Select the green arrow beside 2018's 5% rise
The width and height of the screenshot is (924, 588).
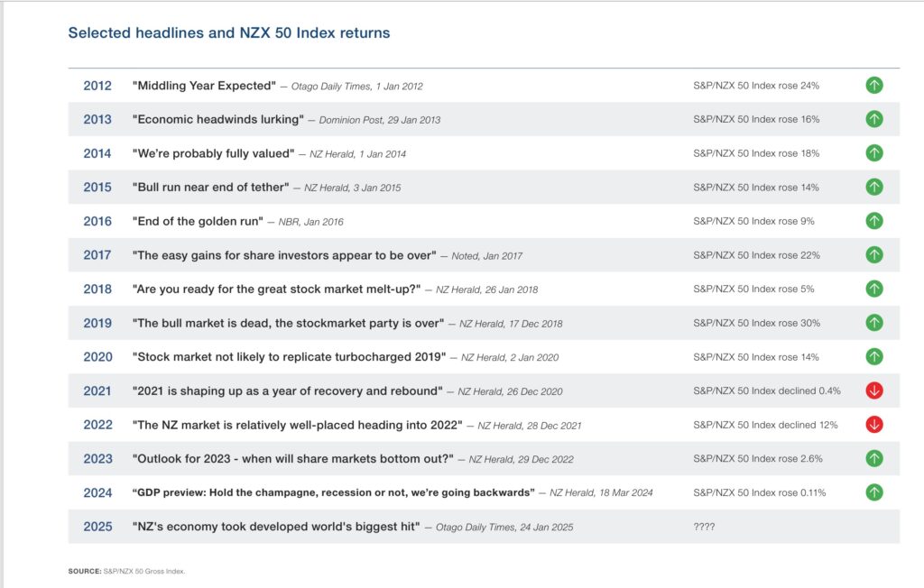pyautogui.click(x=873, y=289)
